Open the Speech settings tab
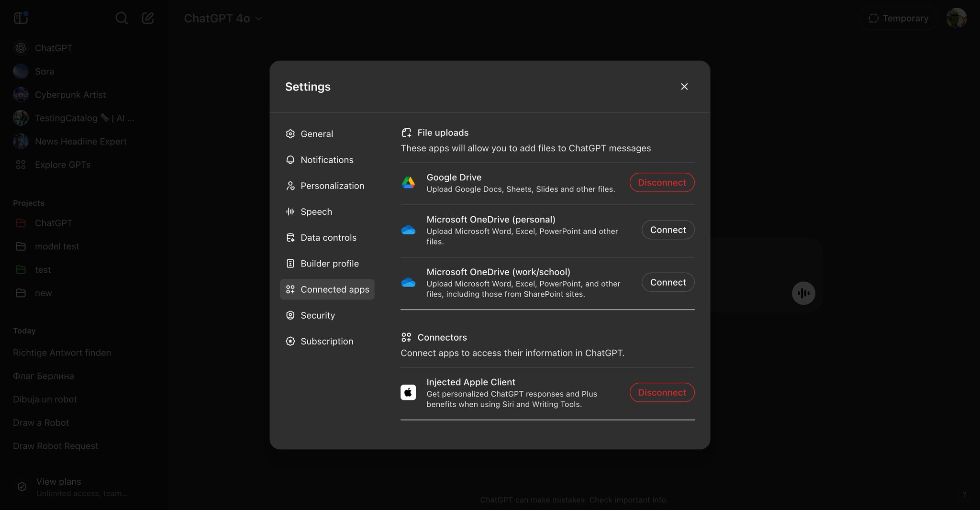 pyautogui.click(x=327, y=211)
